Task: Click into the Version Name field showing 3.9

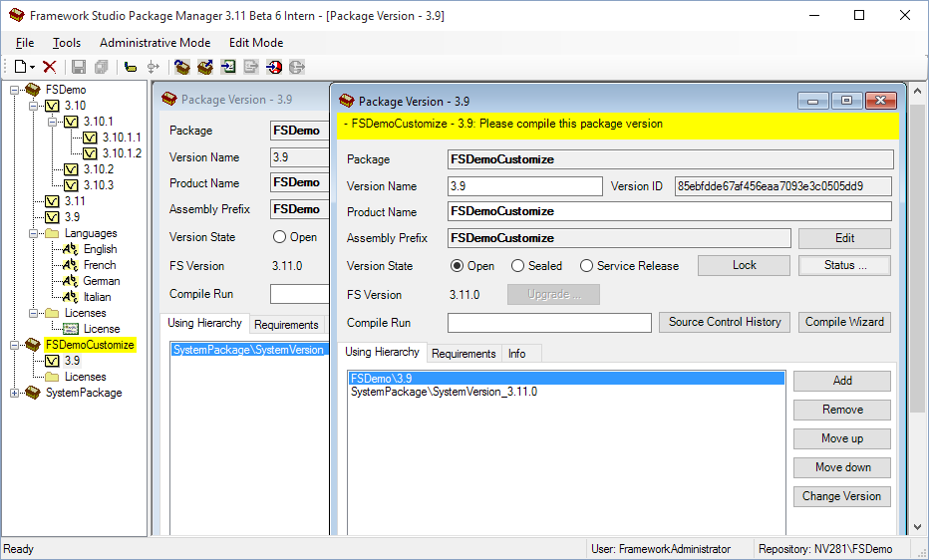Action: point(525,186)
